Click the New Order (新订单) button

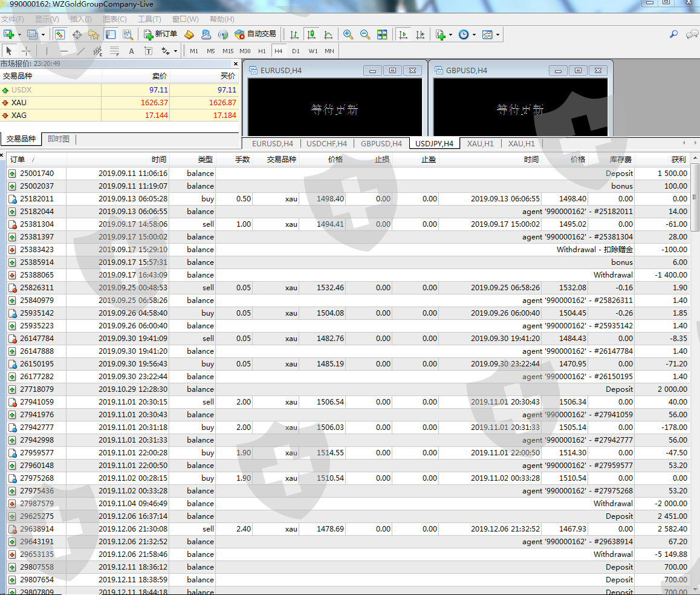point(160,34)
